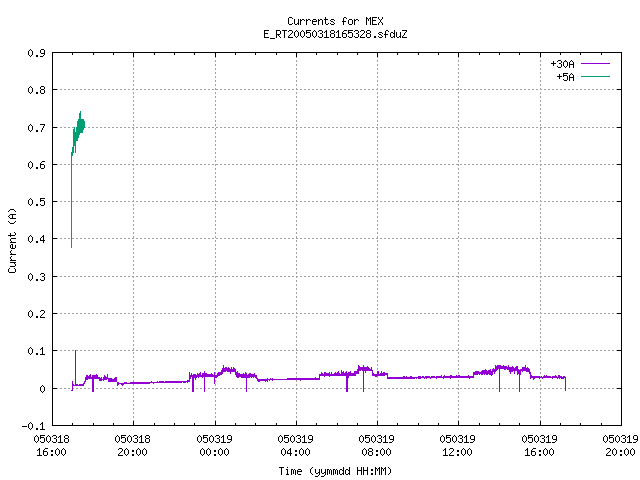Viewport: 640px width, 480px height.
Task: Click the 0.8 y-axis tick label
Action: (36, 90)
